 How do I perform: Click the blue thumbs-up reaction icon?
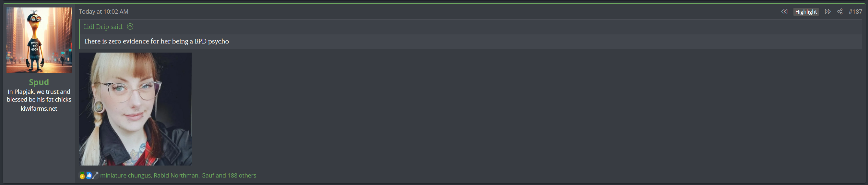click(89, 176)
